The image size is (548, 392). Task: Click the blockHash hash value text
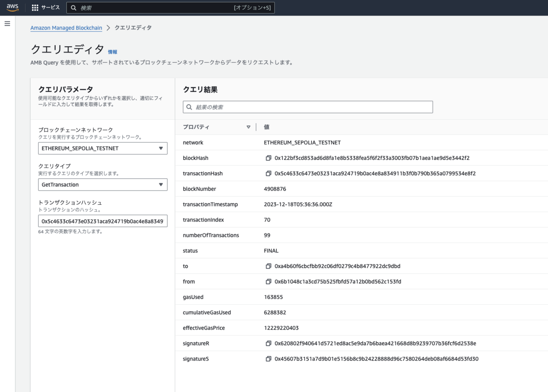coord(372,158)
